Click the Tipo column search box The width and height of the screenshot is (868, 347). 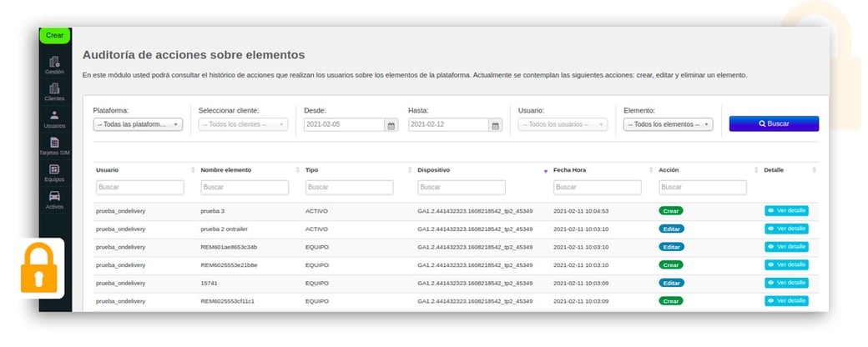pos(350,188)
